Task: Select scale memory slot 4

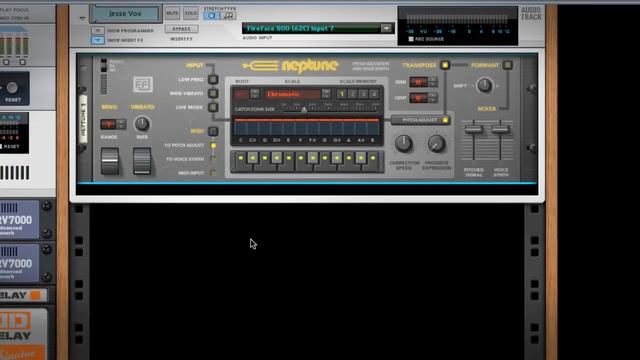Action: coord(374,94)
